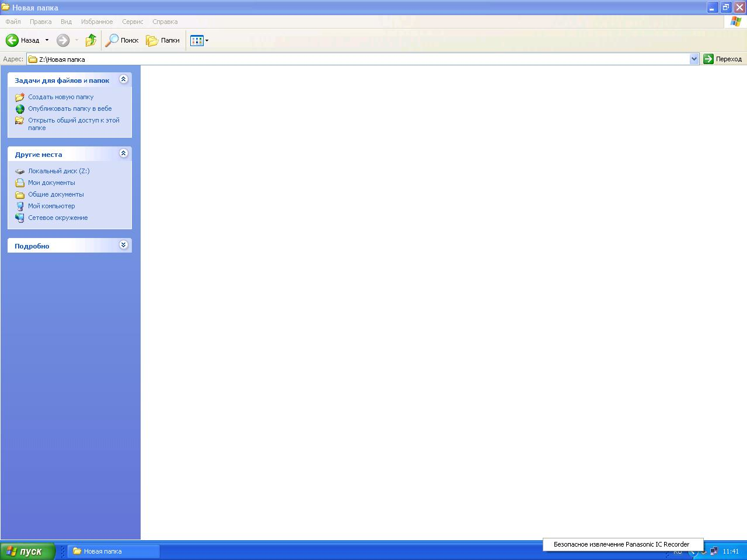Open the Справка menu
Screen dimensions: 747x560
pyautogui.click(x=165, y=22)
